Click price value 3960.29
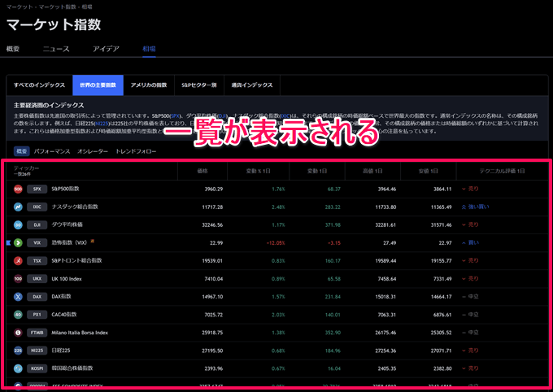This screenshot has width=553, height=392. click(214, 189)
